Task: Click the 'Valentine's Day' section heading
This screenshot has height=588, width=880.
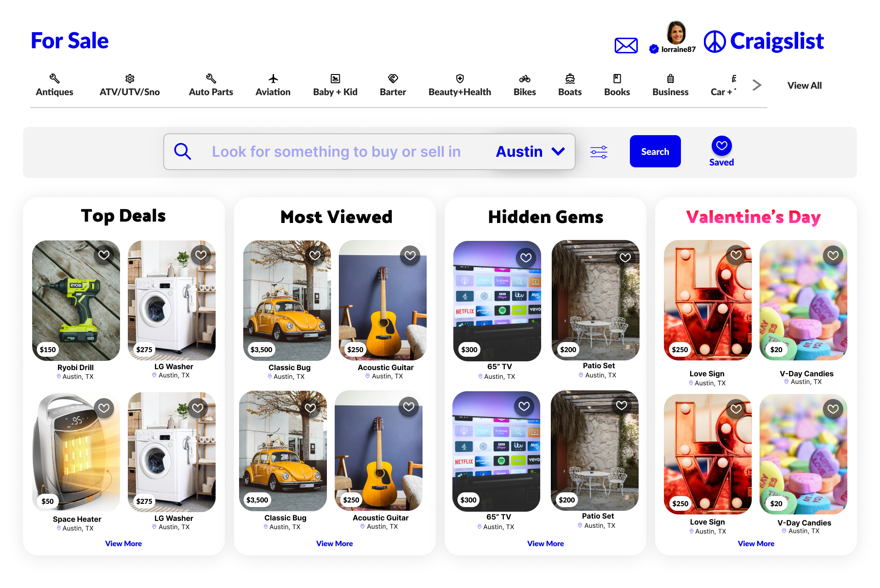Action: click(x=754, y=217)
